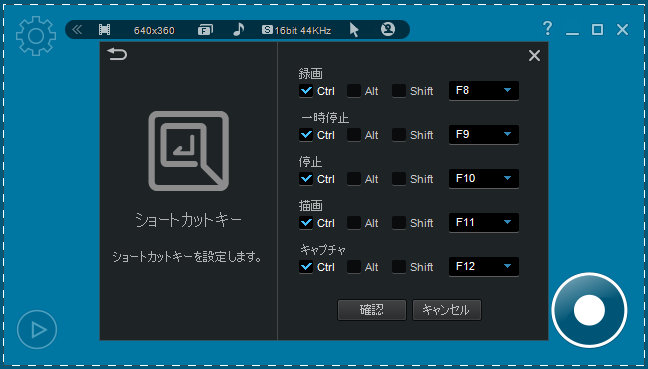Open the F9 key dropdown
This screenshot has height=369, width=648.
coord(484,134)
